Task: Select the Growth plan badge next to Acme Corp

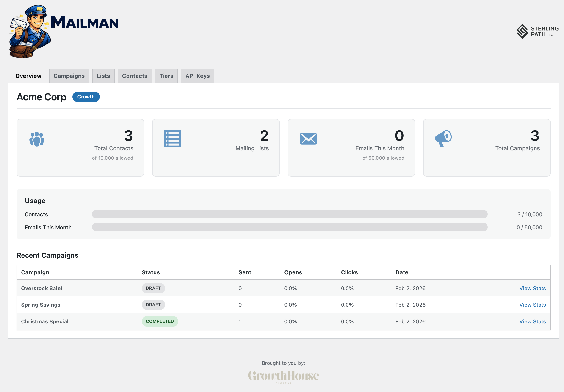Action: pos(86,97)
